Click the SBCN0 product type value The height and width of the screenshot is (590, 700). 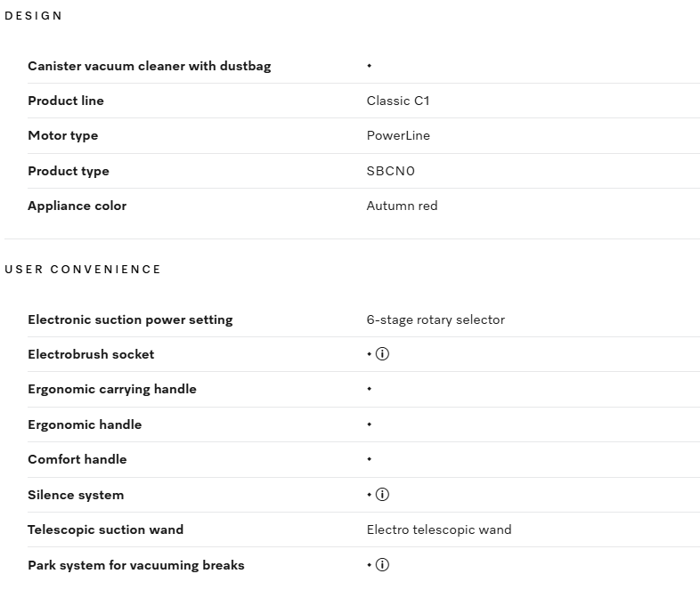(x=391, y=171)
